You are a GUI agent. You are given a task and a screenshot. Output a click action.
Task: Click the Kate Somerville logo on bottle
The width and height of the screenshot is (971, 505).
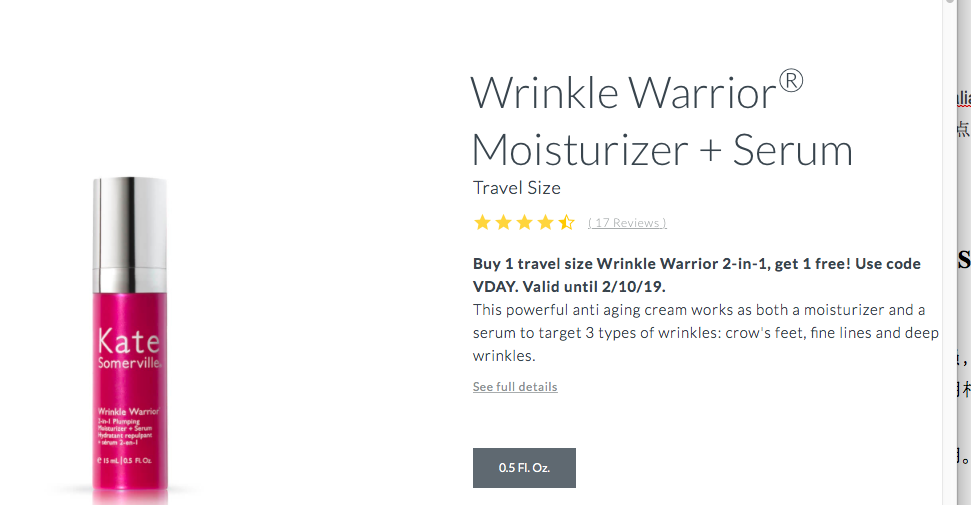pyautogui.click(x=128, y=348)
